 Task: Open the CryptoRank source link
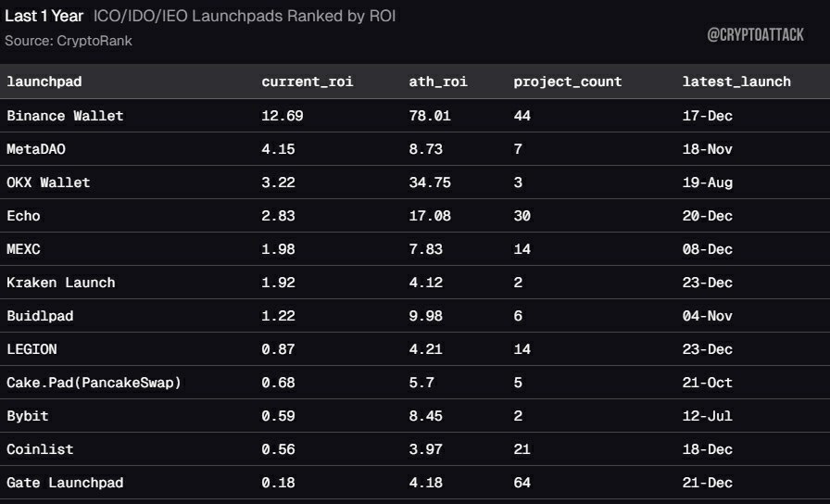tap(94, 41)
